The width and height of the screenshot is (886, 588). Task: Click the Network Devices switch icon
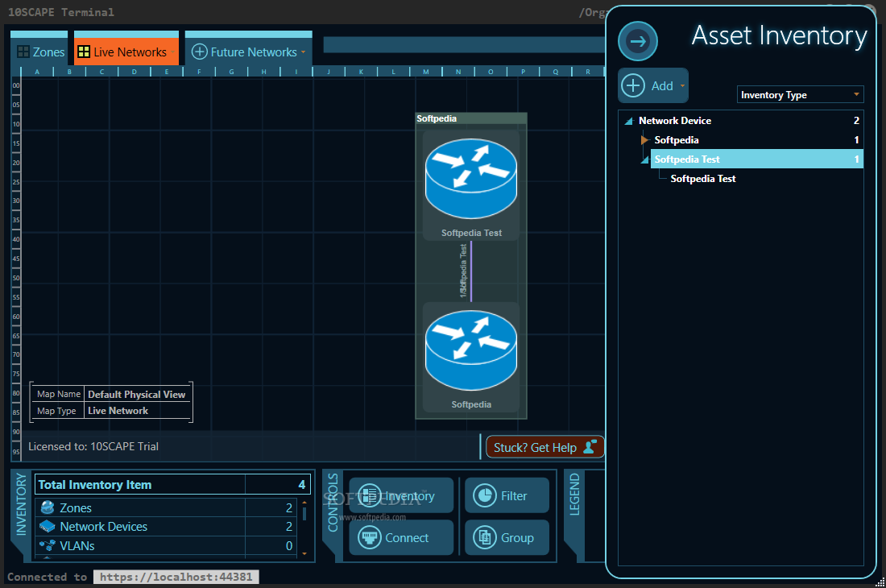click(48, 527)
